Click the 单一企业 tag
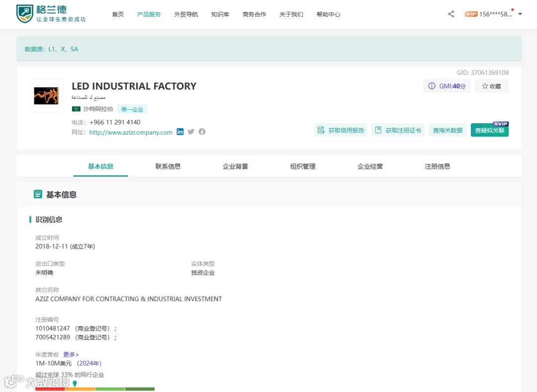This screenshot has width=537, height=392. [132, 109]
